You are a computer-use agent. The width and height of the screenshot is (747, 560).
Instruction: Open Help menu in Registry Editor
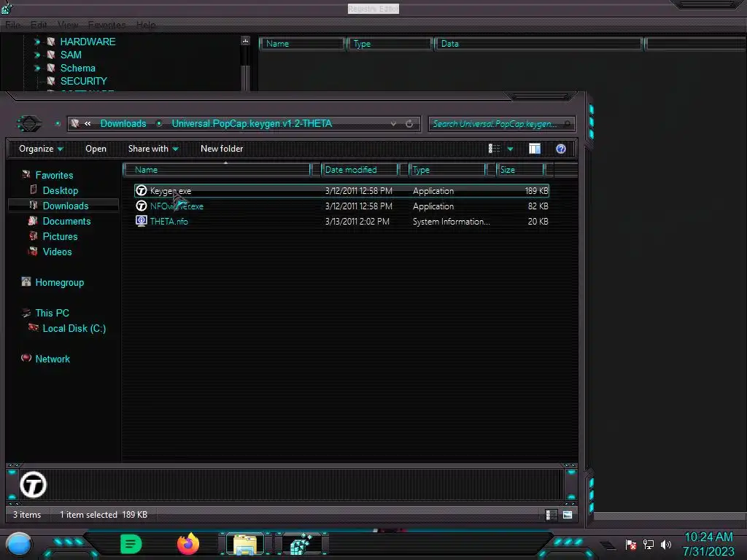pyautogui.click(x=146, y=25)
